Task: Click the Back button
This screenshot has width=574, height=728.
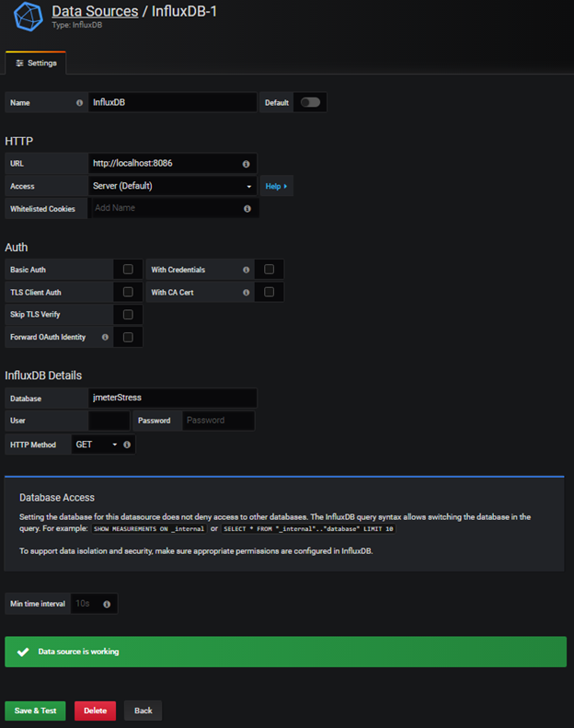Action: (143, 711)
